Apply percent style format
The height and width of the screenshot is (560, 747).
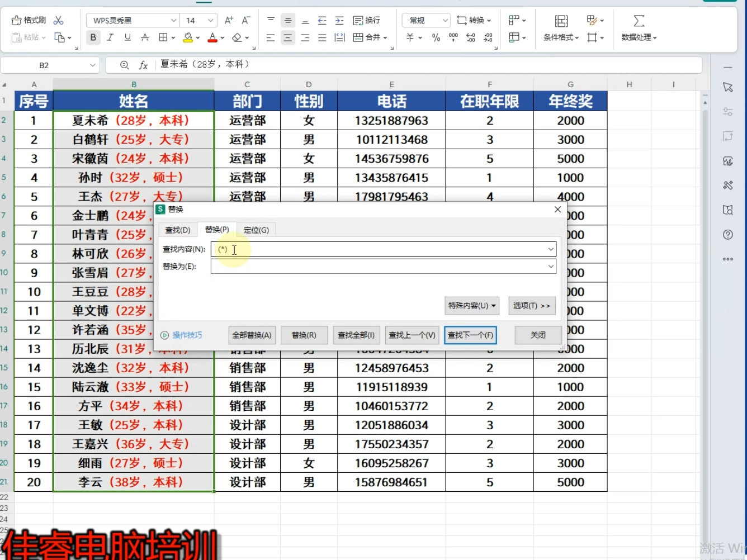click(x=436, y=37)
